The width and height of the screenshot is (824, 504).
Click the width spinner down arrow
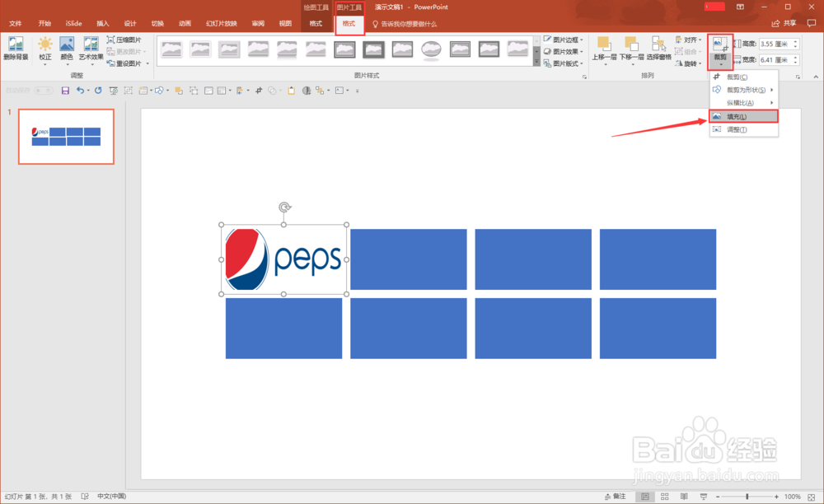tap(796, 63)
